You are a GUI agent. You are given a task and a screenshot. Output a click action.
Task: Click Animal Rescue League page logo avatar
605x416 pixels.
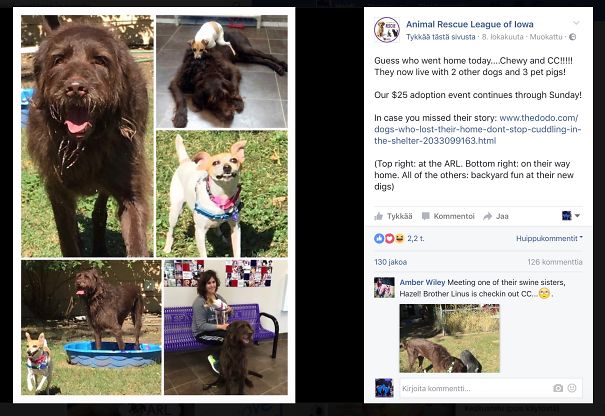[x=387, y=30]
